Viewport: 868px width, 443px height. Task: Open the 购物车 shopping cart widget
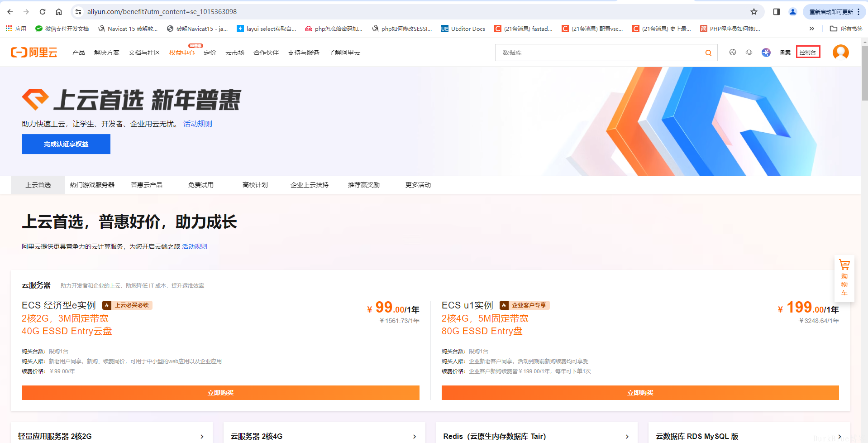pos(844,278)
